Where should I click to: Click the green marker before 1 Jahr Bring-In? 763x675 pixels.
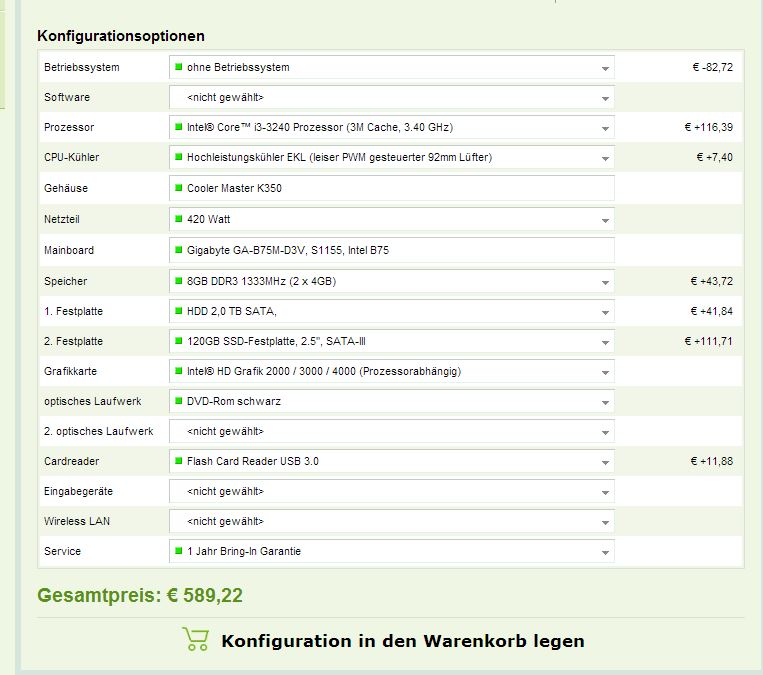coord(179,550)
